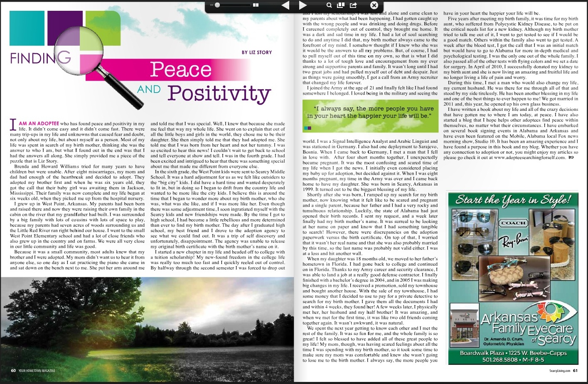The height and width of the screenshot is (384, 588).
Task: Click the "I AM AN ADOPTEE" opening line
Action: 34,124
